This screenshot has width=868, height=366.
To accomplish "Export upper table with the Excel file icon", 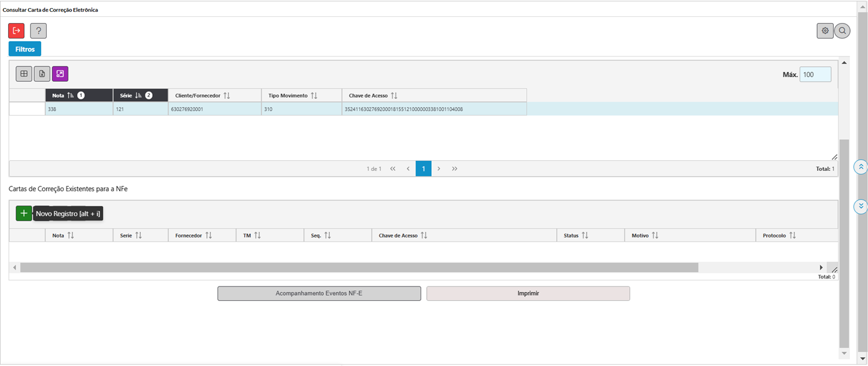I will click(x=42, y=74).
